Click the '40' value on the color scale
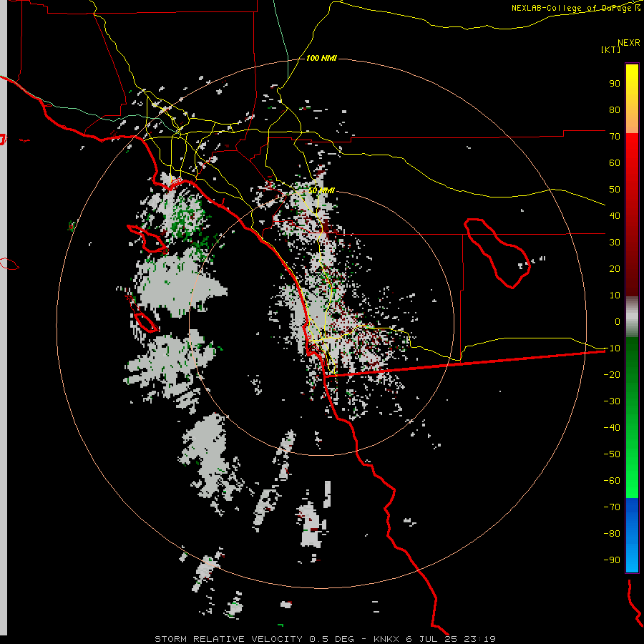644x644 pixels. (615, 215)
